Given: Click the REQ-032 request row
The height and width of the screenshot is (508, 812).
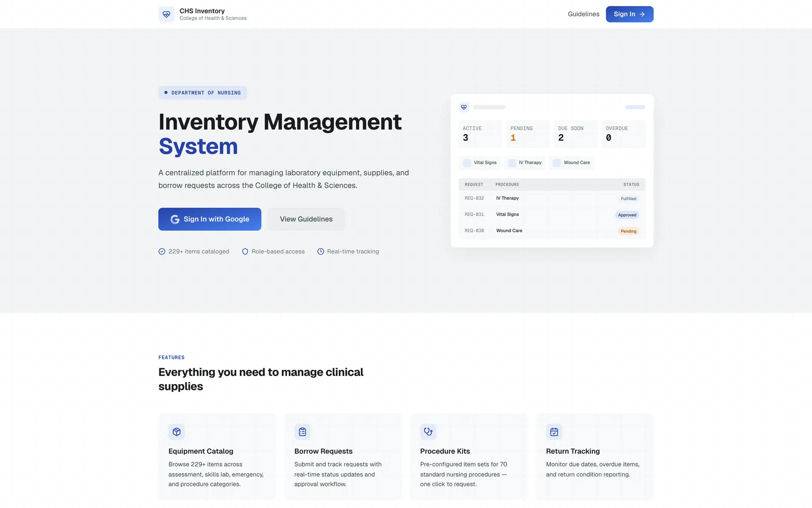Looking at the screenshot, I should pyautogui.click(x=552, y=198).
